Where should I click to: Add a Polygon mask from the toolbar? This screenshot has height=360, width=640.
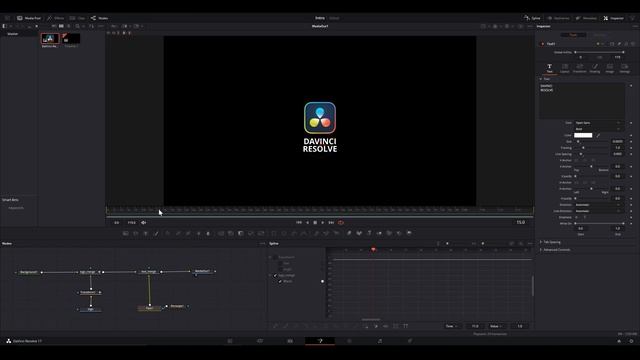[294, 233]
